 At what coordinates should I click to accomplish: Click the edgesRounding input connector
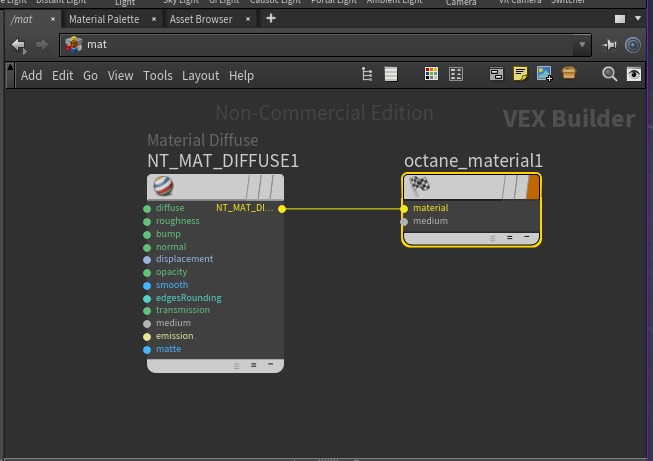[x=147, y=299]
